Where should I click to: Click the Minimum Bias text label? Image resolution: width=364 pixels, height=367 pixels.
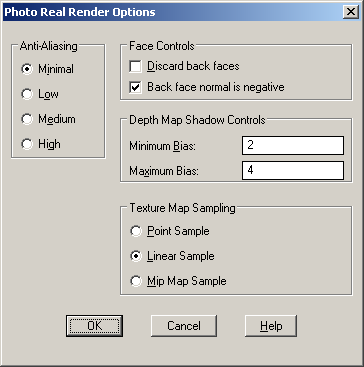(x=163, y=146)
